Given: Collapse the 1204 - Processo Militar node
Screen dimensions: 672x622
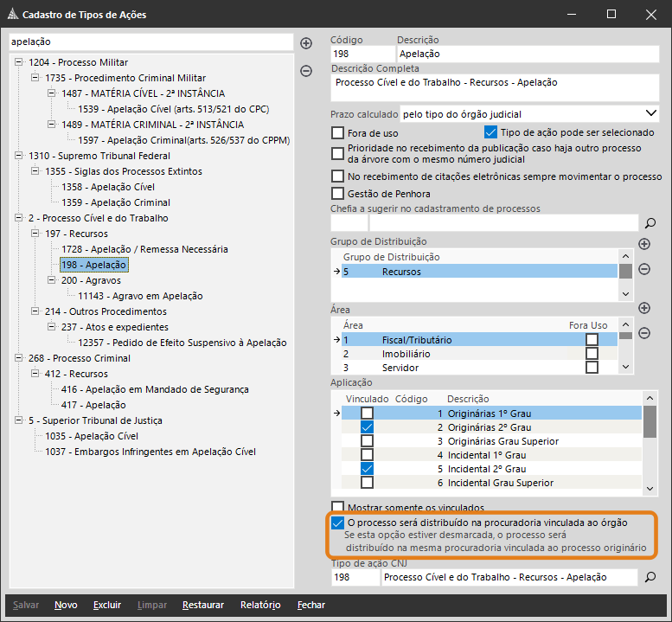Looking at the screenshot, I should [19, 63].
